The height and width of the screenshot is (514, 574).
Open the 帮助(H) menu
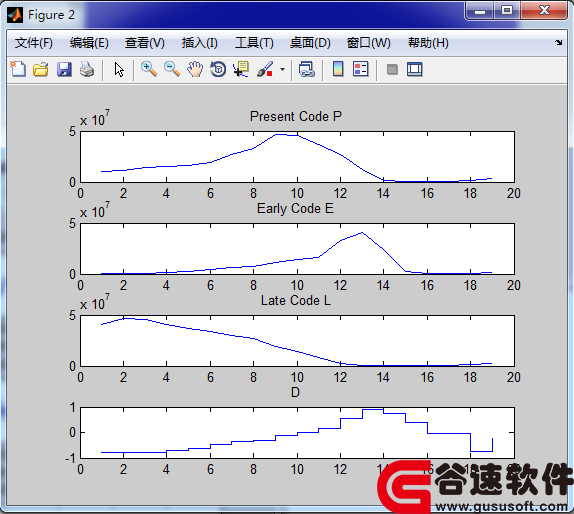[x=429, y=43]
